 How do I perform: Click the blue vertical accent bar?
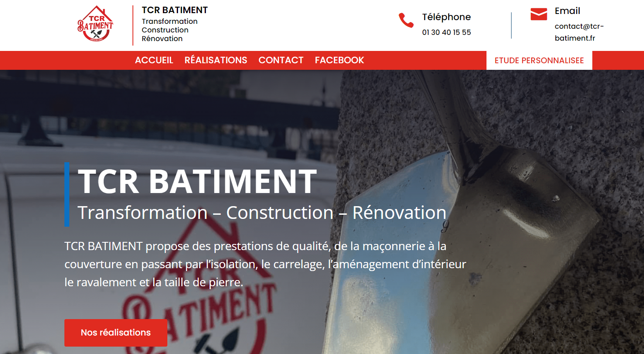point(67,195)
